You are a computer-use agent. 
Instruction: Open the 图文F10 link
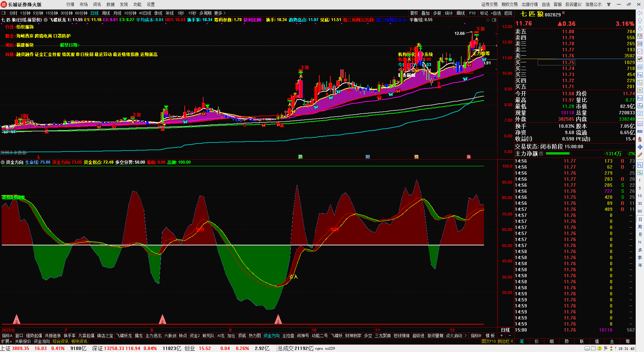click(x=489, y=341)
